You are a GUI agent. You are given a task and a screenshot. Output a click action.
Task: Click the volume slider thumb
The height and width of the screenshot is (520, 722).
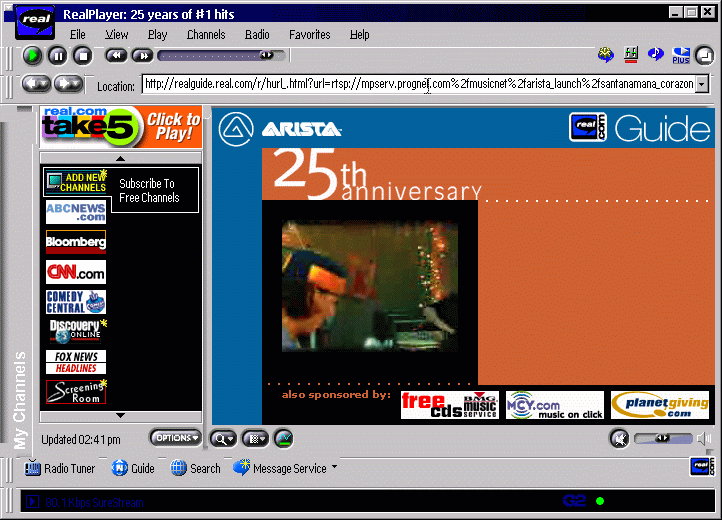pos(662,438)
